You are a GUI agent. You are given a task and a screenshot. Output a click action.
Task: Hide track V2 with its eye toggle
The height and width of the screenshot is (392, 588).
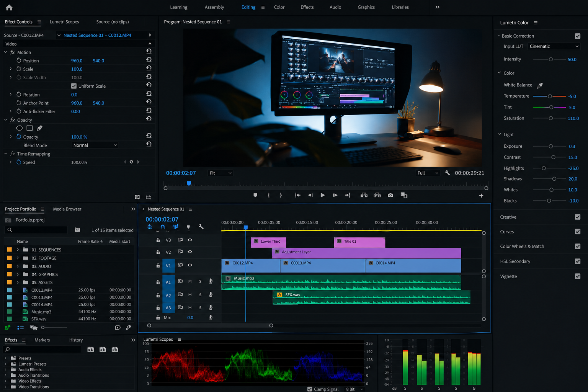pyautogui.click(x=190, y=252)
